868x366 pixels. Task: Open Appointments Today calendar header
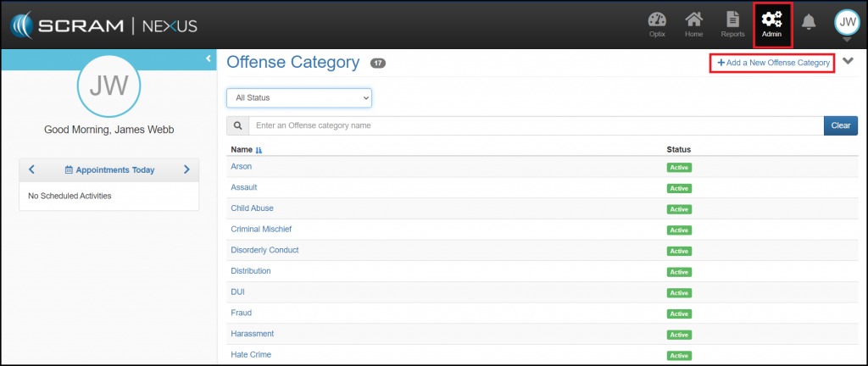click(109, 169)
